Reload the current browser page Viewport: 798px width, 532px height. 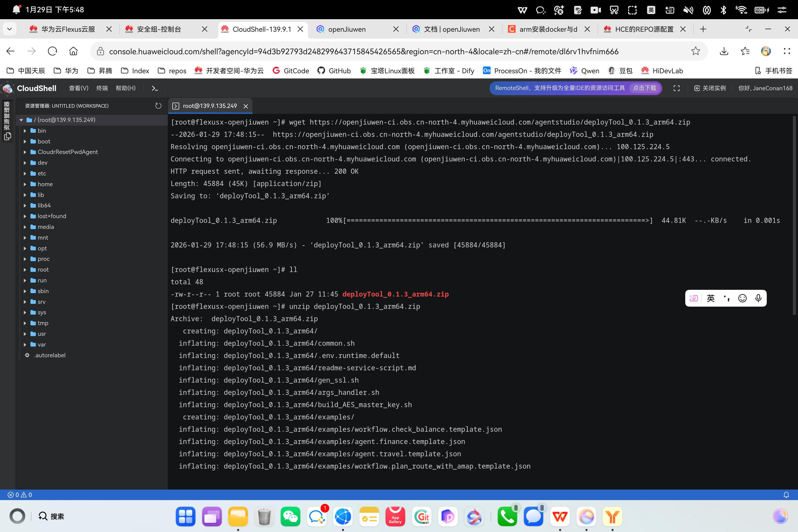(52, 51)
